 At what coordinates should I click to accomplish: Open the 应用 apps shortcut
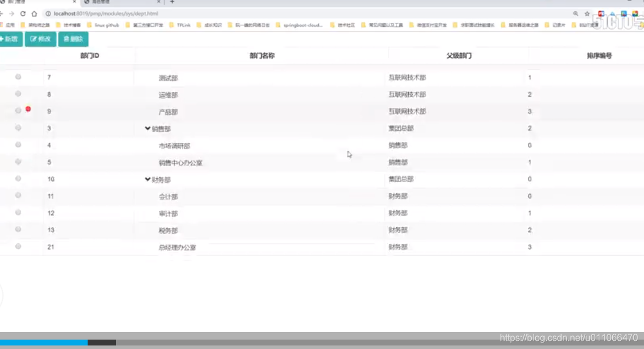[8, 25]
